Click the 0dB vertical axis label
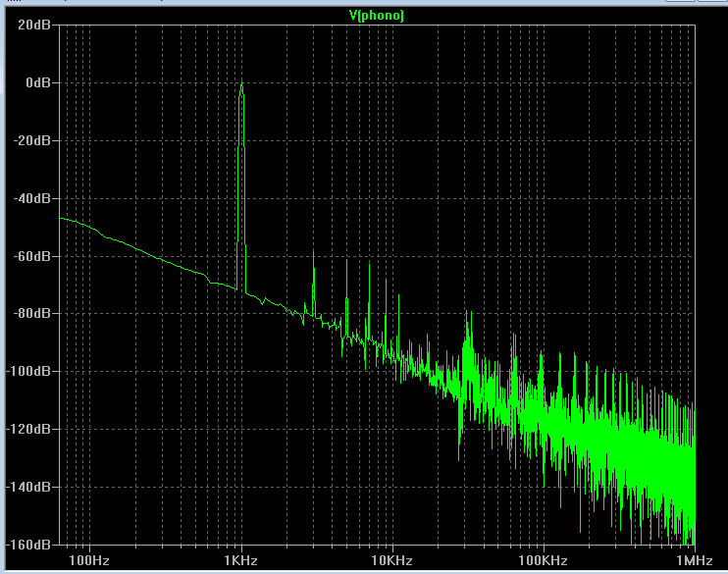 point(38,82)
